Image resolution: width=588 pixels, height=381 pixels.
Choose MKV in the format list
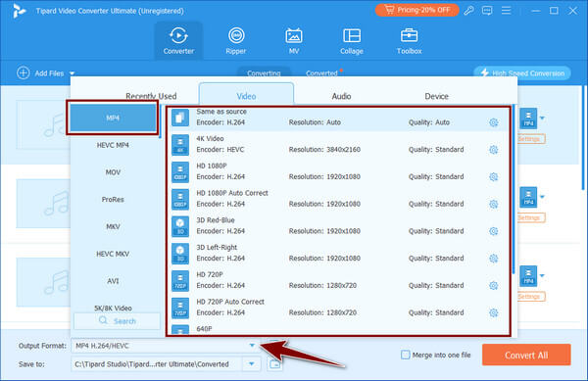pos(113,226)
